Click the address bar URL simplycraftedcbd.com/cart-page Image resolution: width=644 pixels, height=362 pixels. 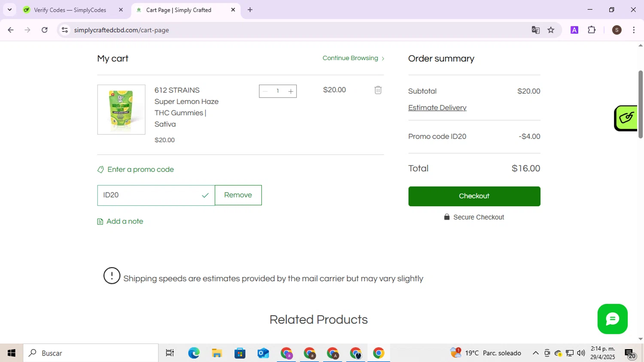[122, 30]
